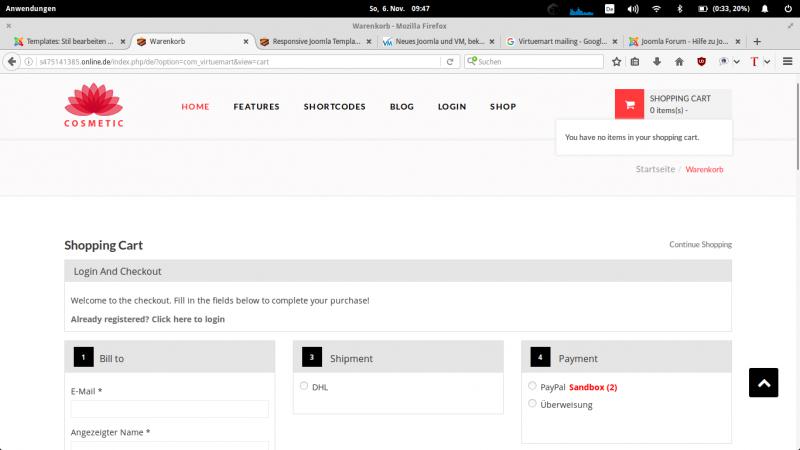Click the red shopping cart icon
The image size is (800, 450).
point(629,104)
